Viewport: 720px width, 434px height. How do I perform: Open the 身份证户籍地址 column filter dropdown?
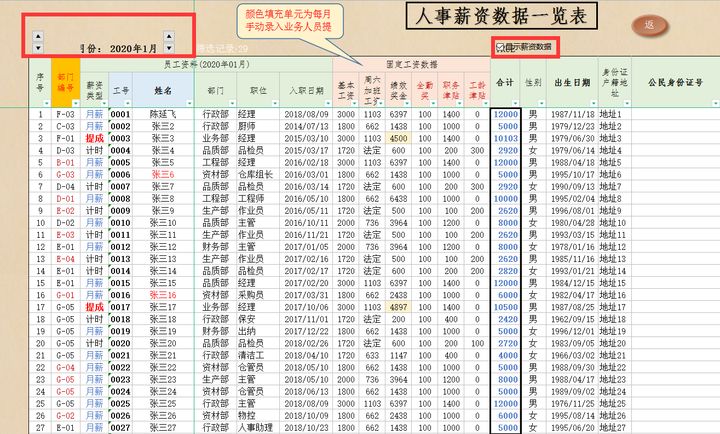pyautogui.click(x=627, y=103)
